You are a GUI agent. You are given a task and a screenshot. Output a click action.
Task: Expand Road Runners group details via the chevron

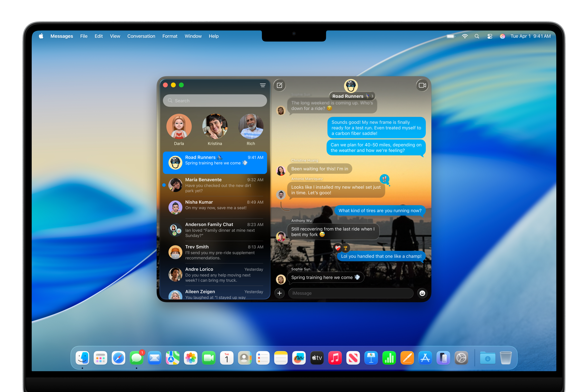[x=372, y=96]
